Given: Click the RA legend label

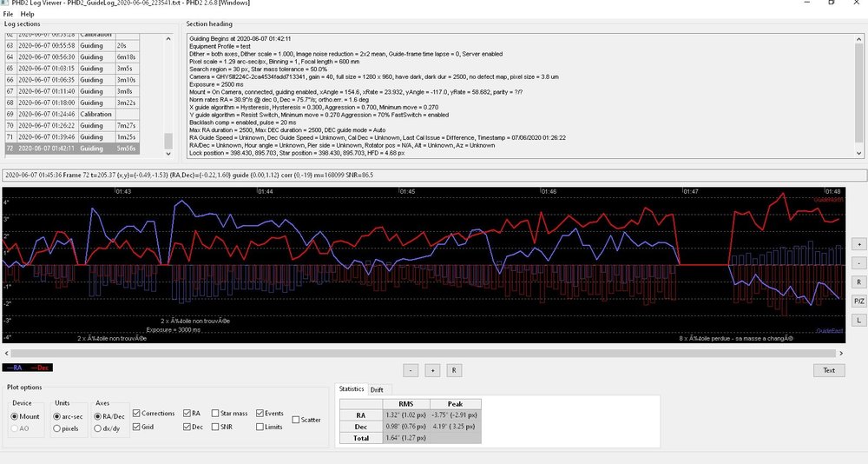Looking at the screenshot, I should tap(15, 368).
